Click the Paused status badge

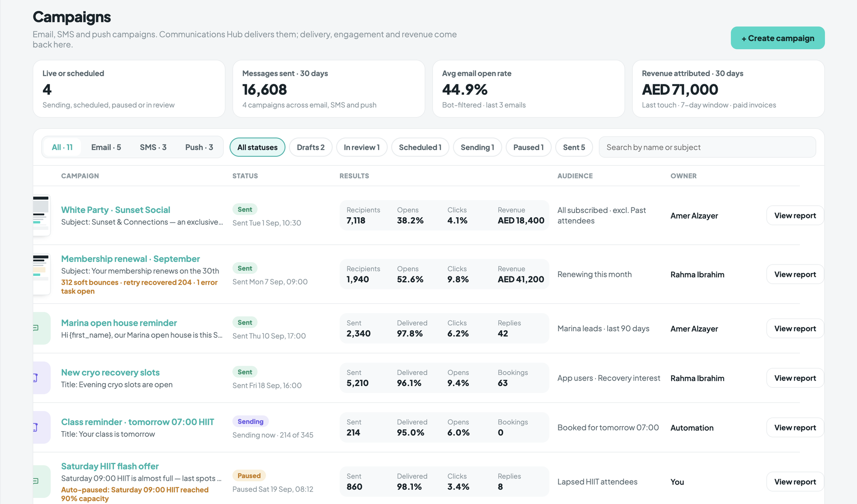(249, 475)
